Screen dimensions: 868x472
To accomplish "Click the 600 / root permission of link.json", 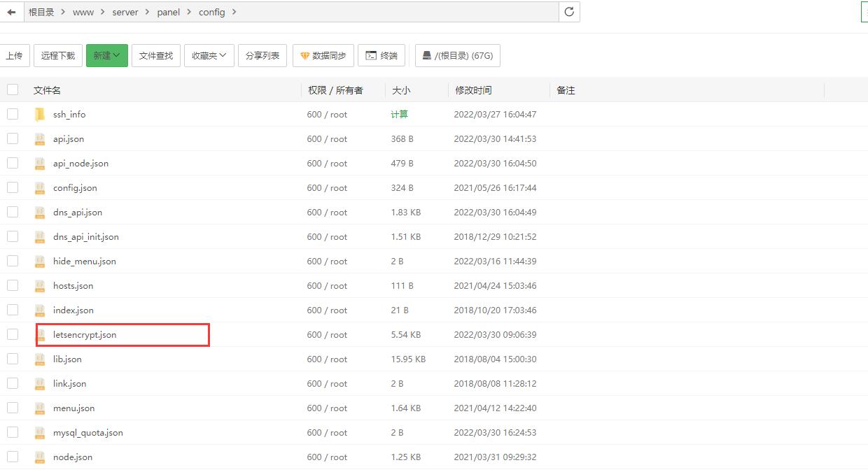I will coord(327,384).
